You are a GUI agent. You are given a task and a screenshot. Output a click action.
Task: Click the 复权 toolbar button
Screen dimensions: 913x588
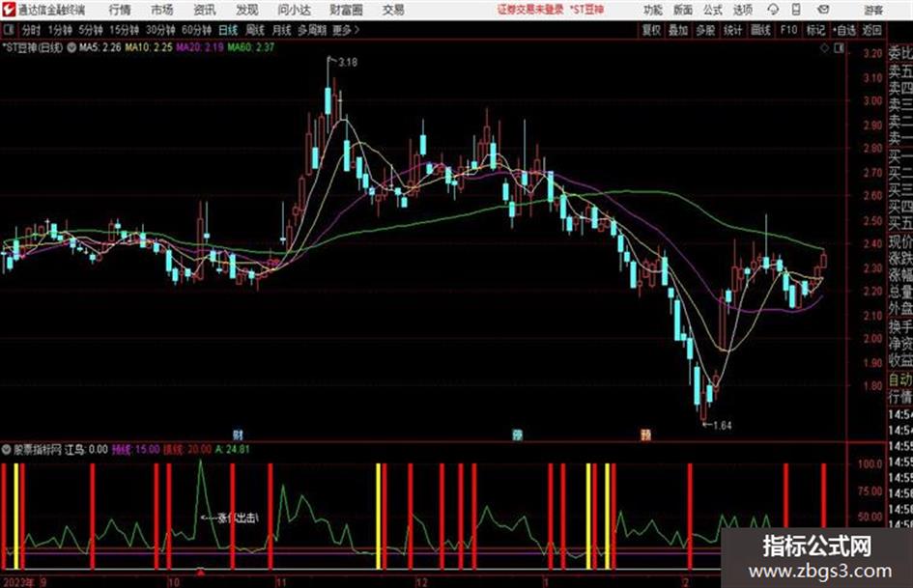(x=651, y=30)
